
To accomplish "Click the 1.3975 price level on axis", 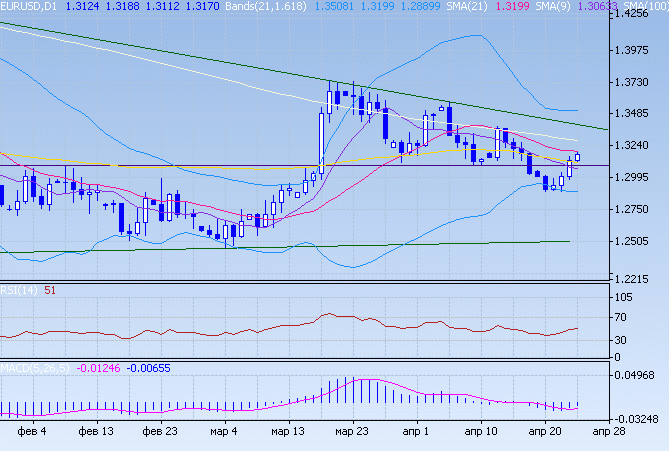I will (x=639, y=51).
